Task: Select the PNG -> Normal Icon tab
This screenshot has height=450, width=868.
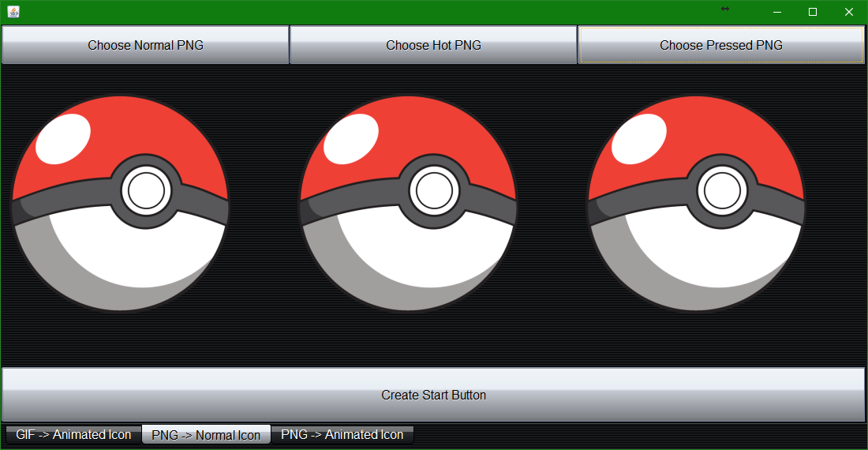Action: pyautogui.click(x=206, y=434)
